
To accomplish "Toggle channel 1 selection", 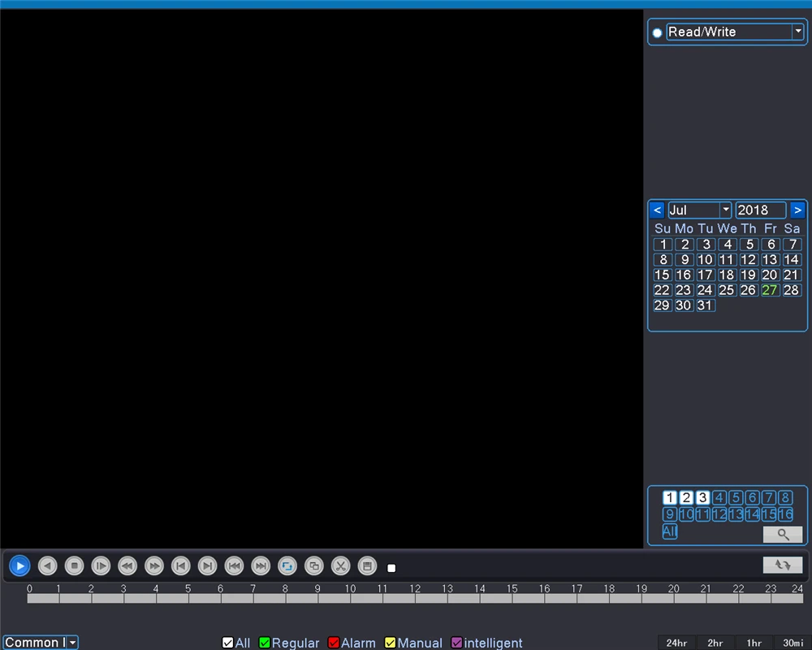I will (670, 497).
